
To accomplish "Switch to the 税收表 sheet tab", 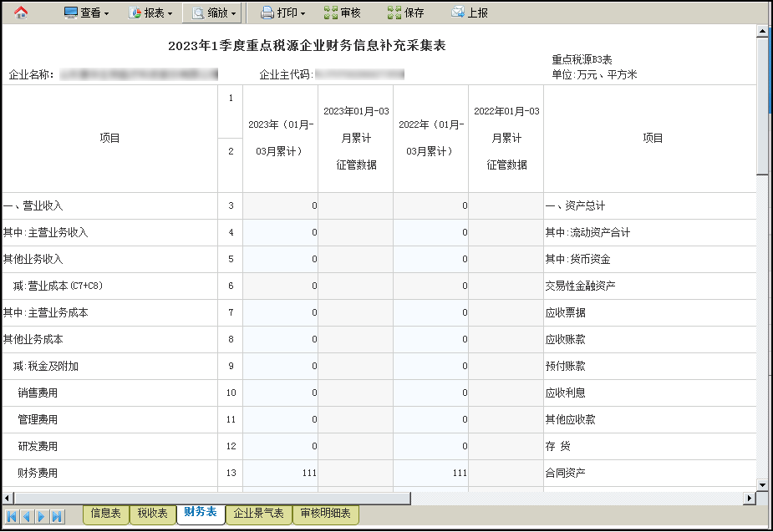I will (152, 514).
